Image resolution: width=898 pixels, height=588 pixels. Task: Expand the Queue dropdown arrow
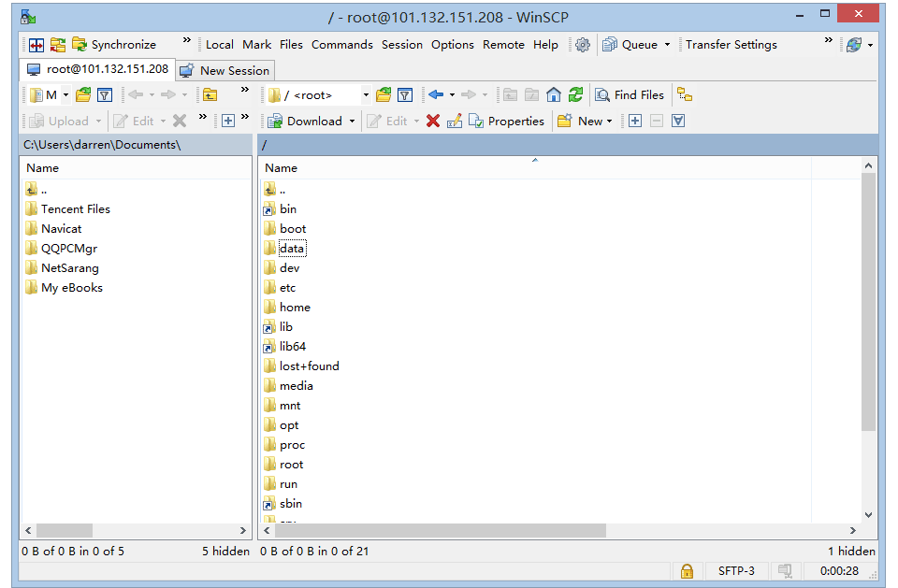click(x=667, y=45)
